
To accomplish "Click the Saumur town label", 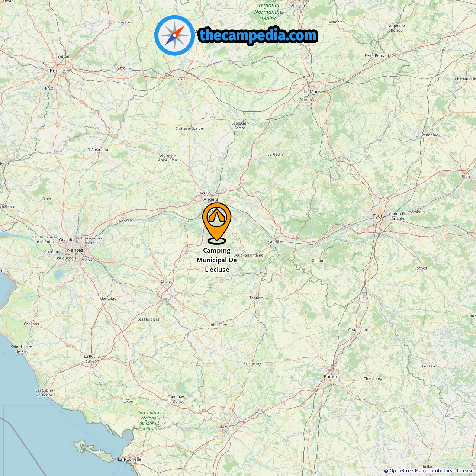I will click(275, 242).
